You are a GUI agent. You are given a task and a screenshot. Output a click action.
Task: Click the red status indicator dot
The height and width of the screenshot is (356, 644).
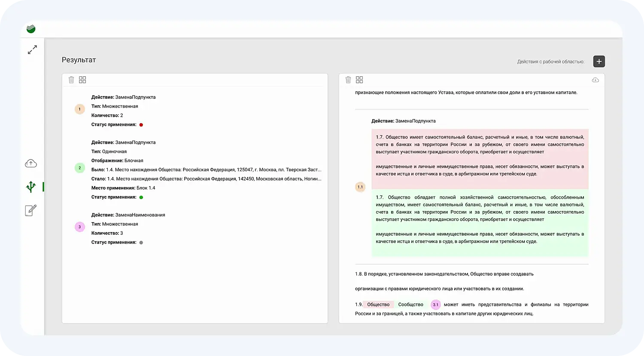click(x=141, y=125)
